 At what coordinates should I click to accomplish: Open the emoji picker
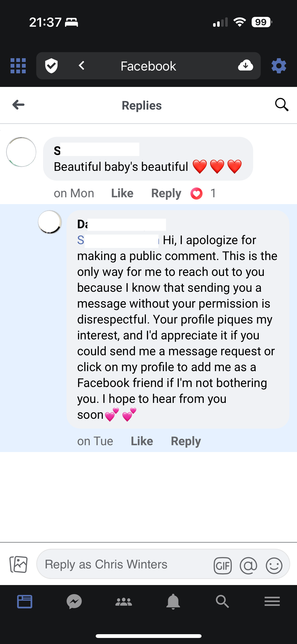[x=275, y=565]
